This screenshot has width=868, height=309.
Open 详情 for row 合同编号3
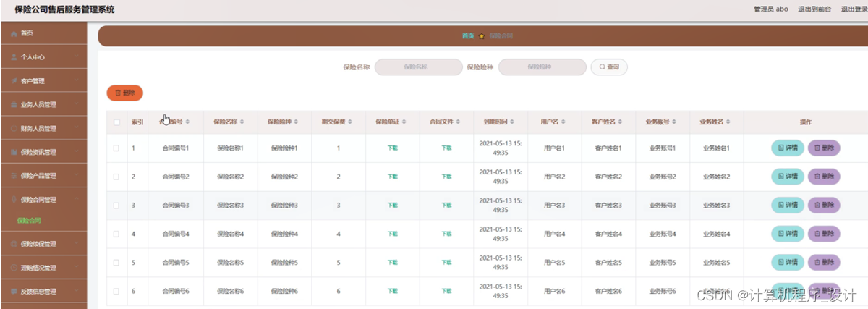[x=788, y=205]
